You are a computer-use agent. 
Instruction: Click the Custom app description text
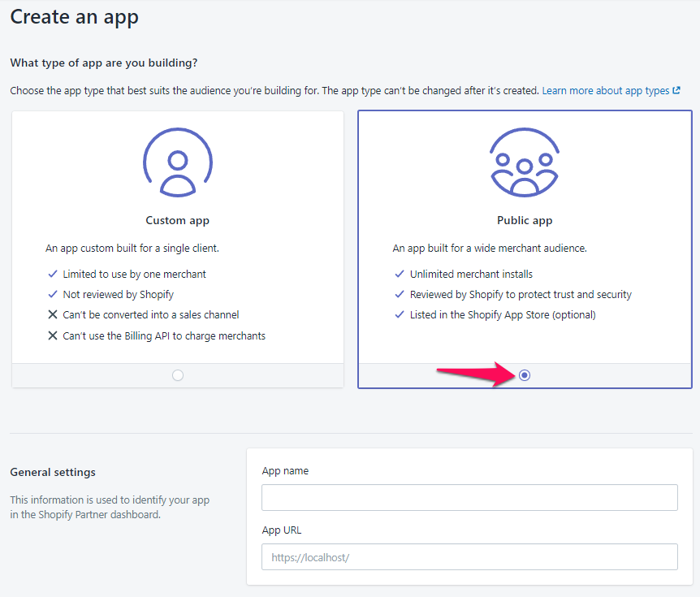click(132, 249)
